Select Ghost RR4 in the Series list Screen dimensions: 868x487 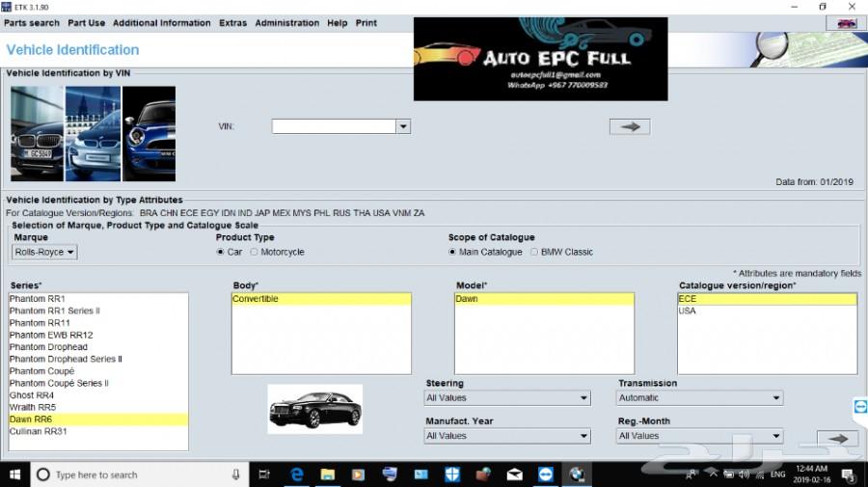point(98,395)
